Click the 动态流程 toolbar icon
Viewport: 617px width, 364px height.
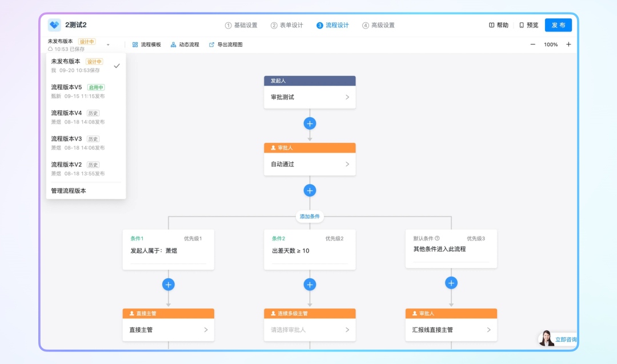click(174, 45)
